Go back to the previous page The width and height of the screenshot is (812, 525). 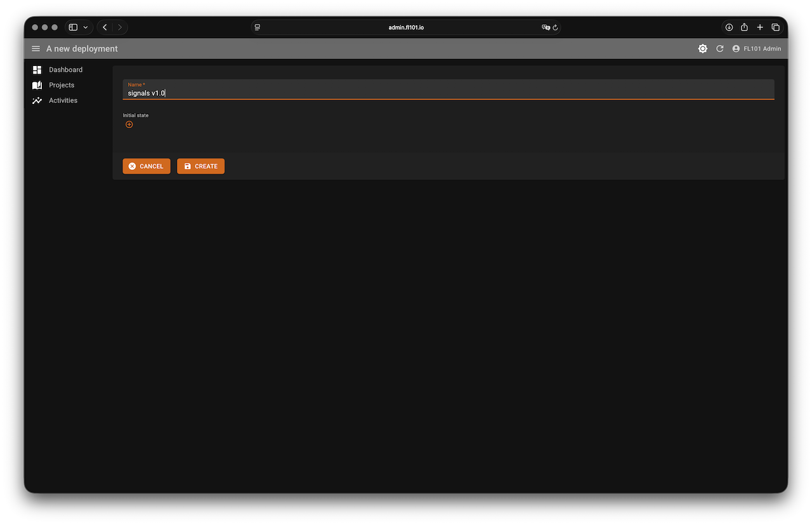pos(105,27)
